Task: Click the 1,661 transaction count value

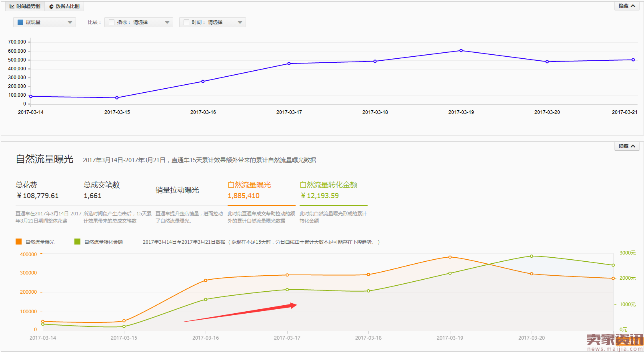Action: (92, 196)
